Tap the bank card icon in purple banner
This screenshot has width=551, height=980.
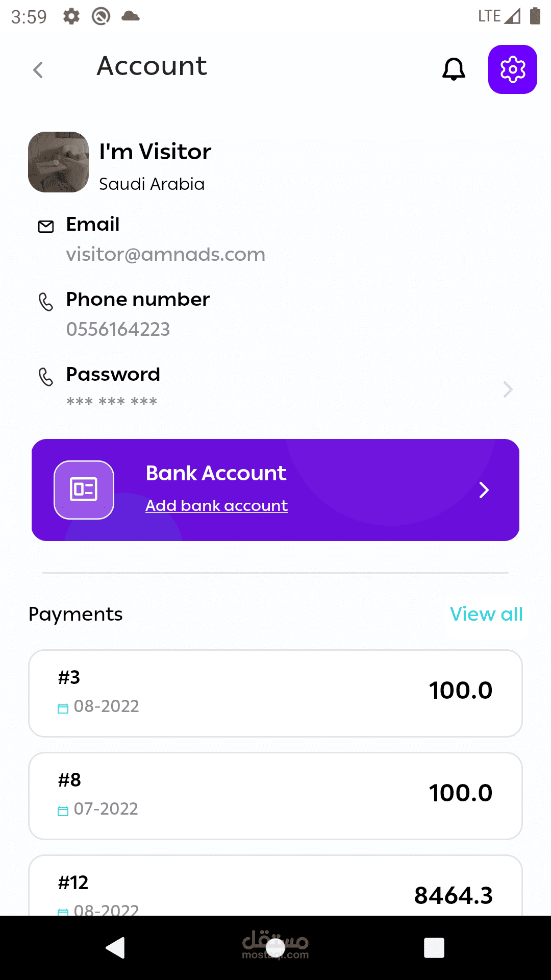84,490
